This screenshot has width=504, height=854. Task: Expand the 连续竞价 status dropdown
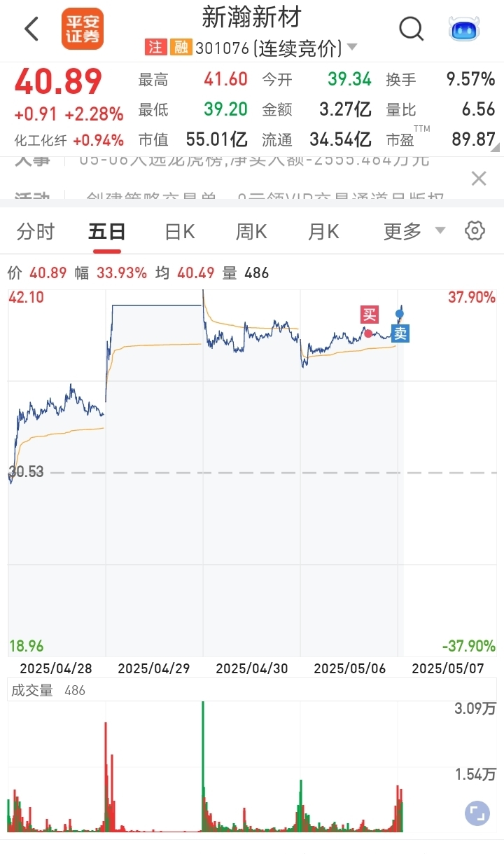tap(352, 48)
